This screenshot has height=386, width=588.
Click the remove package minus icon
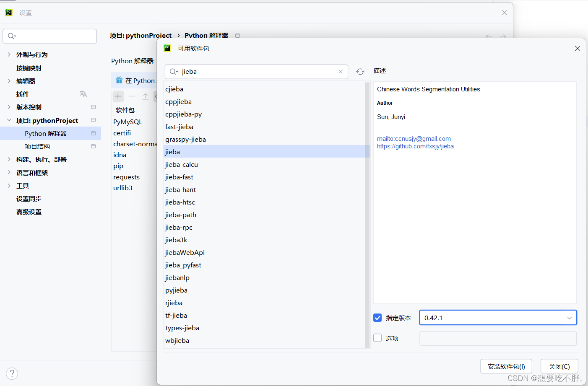(x=132, y=96)
